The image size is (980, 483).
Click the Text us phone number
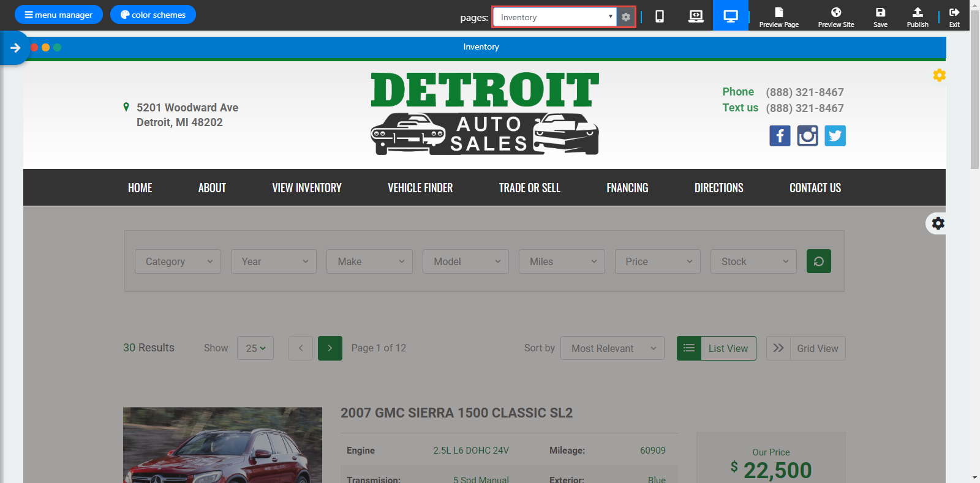click(805, 108)
